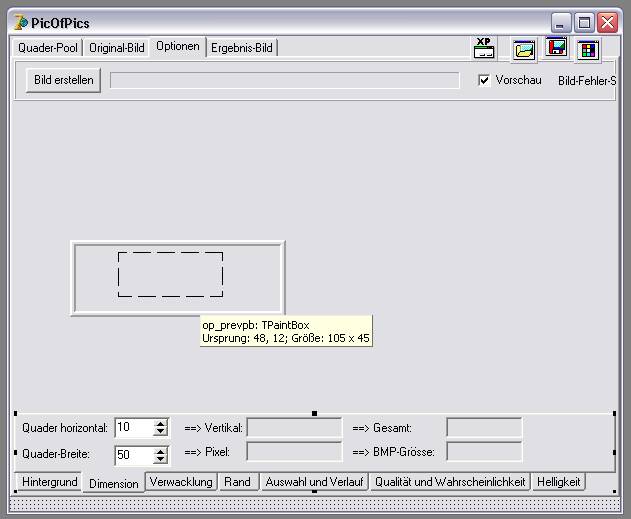Select the Optionen tab
The image size is (631, 519).
[x=178, y=46]
